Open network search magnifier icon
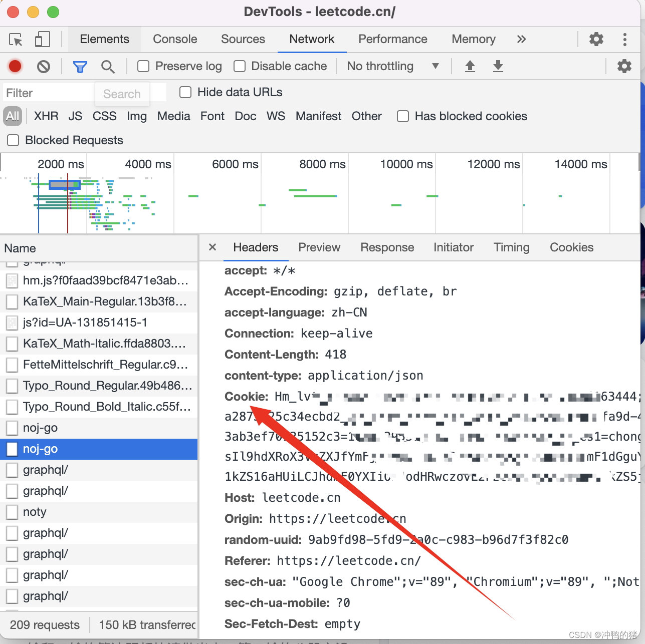 [108, 67]
